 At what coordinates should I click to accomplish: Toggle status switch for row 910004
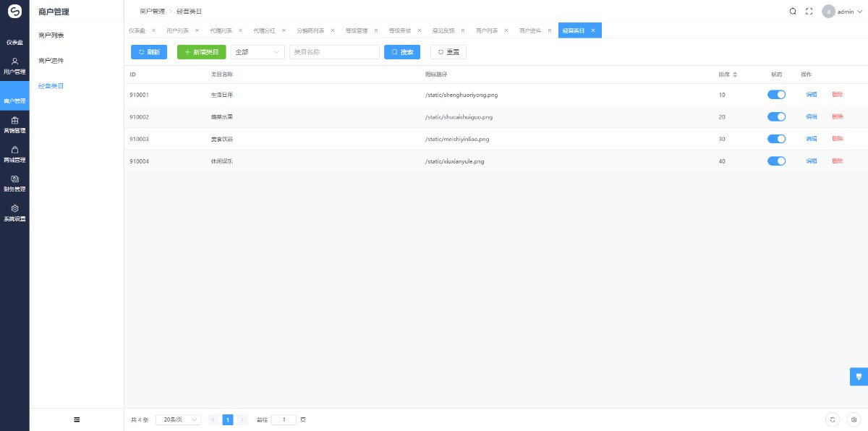[776, 161]
